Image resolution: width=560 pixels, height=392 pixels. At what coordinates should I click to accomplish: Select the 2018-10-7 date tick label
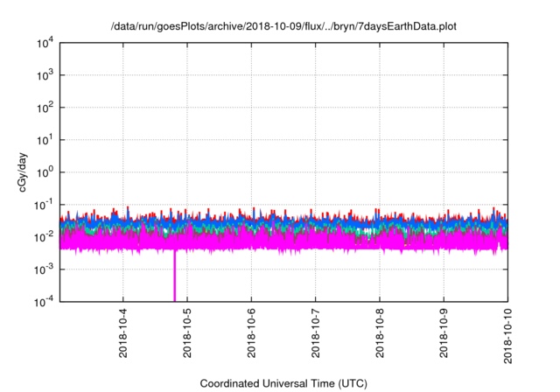coord(315,333)
